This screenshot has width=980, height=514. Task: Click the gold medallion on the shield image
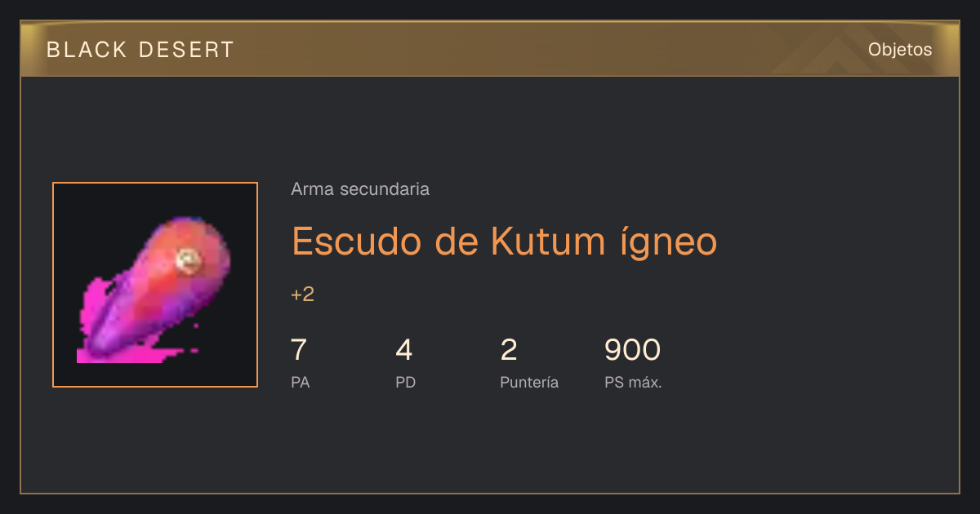(x=189, y=259)
